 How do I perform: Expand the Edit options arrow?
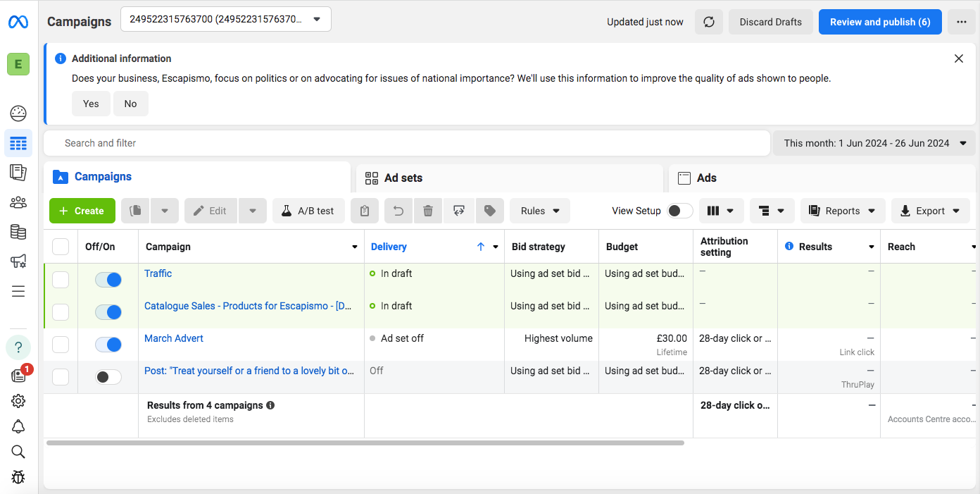(x=253, y=211)
